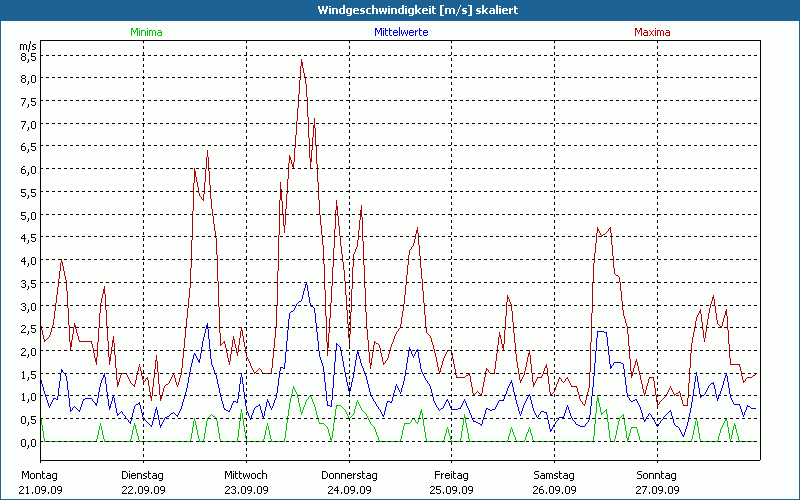Click the highest blue Mittelwerte peak on Mittwoch

(306, 284)
